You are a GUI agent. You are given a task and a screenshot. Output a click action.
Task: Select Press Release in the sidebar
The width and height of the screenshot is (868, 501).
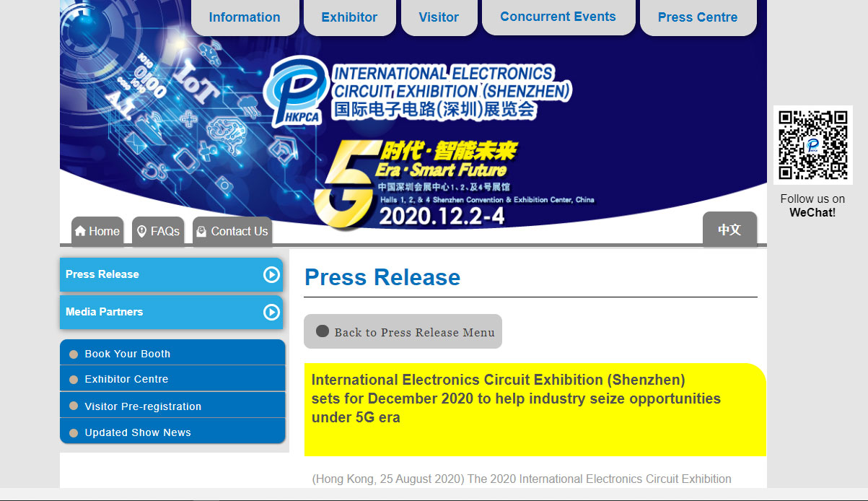[x=171, y=274]
